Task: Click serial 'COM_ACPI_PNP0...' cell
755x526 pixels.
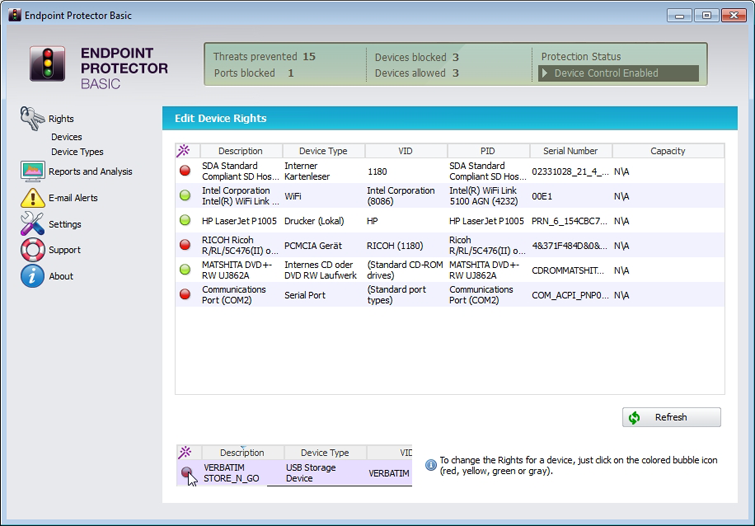Action: click(x=570, y=295)
